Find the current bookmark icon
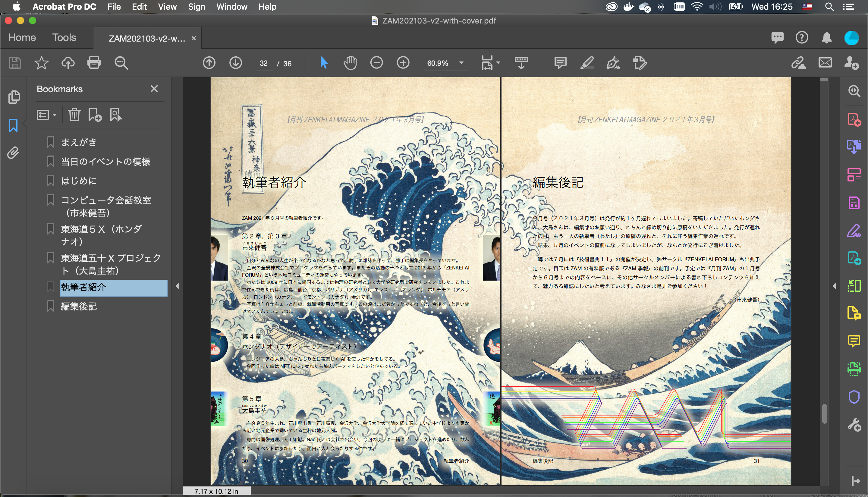Image resolution: width=868 pixels, height=497 pixels. coord(116,115)
